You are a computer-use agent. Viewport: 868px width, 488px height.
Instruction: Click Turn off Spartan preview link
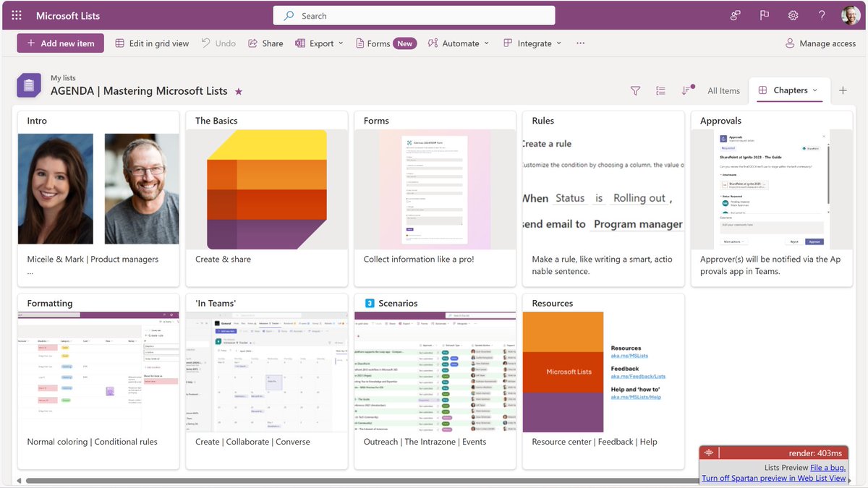pos(773,478)
